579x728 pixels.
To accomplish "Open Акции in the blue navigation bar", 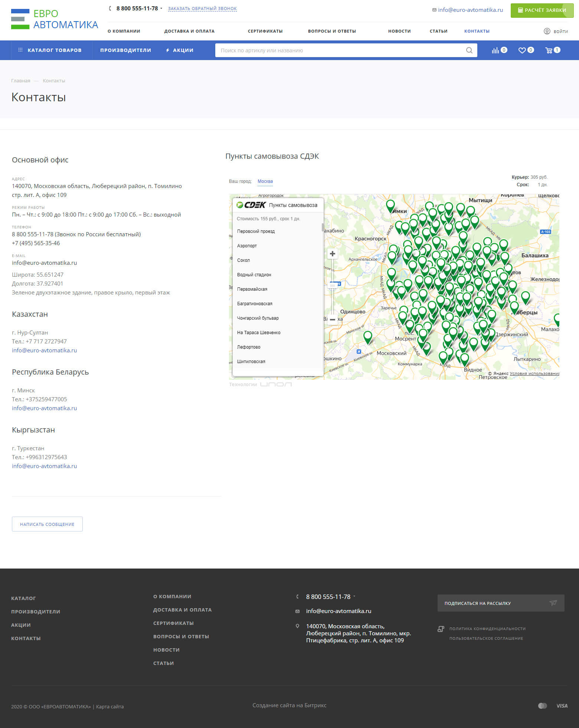I will point(180,50).
